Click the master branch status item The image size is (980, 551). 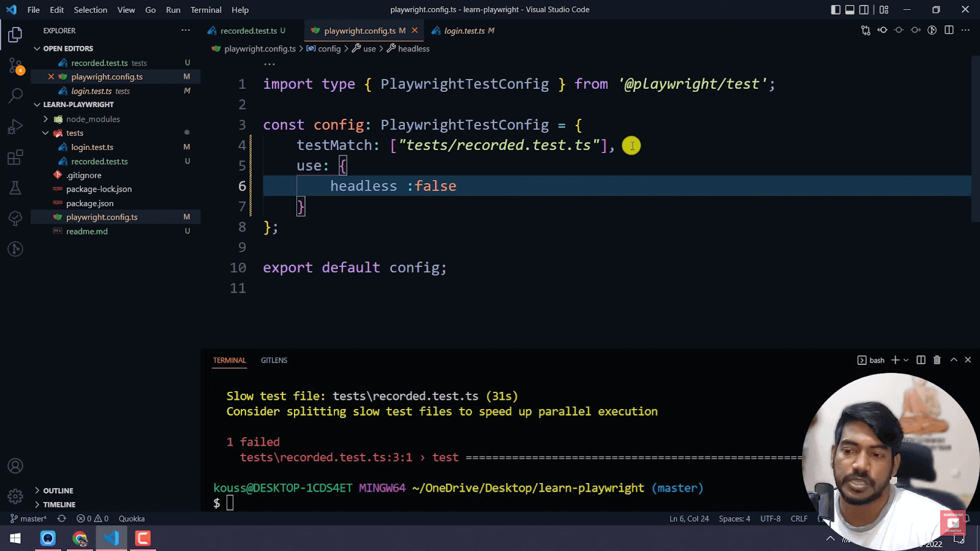(x=29, y=519)
